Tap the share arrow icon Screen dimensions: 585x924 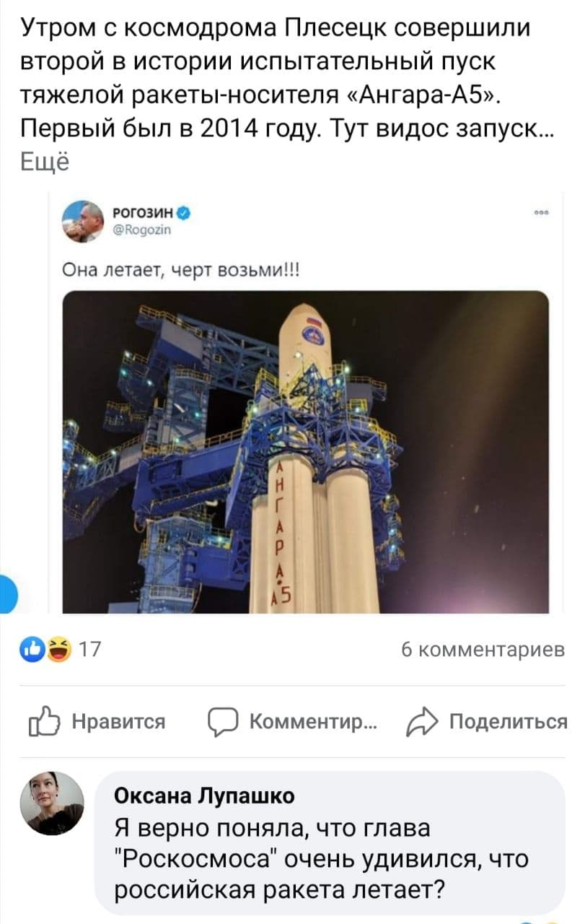(422, 721)
